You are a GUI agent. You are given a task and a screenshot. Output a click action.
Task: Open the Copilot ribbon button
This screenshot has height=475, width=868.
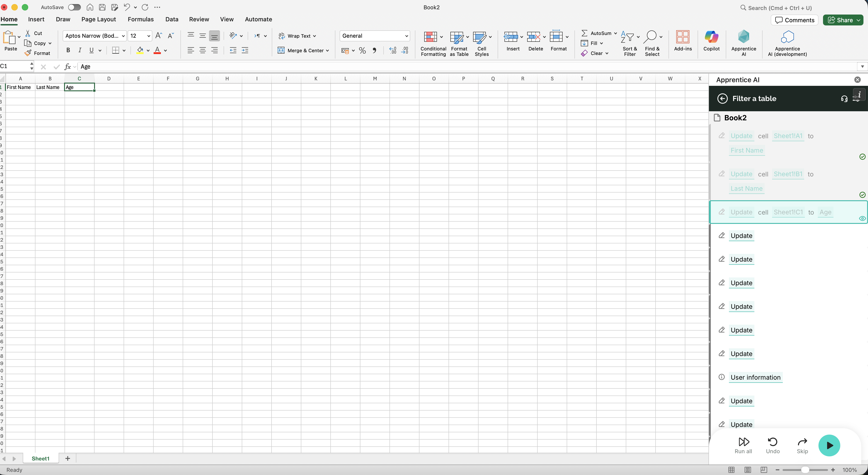(x=711, y=41)
